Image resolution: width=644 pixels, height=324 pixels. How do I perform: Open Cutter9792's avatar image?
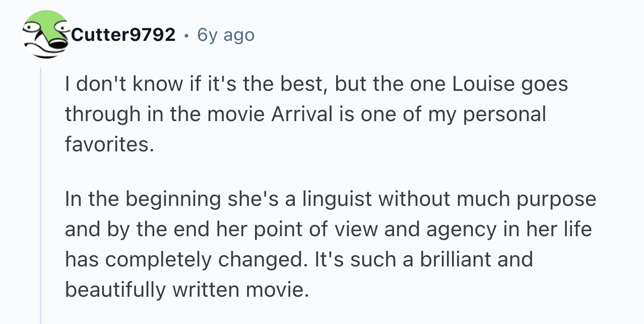pyautogui.click(x=46, y=34)
